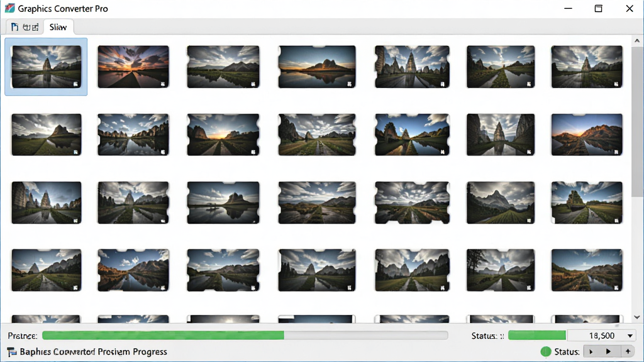Click the Baphies Conmerted Presiem Progress text
The width and height of the screenshot is (644, 362).
click(x=94, y=352)
